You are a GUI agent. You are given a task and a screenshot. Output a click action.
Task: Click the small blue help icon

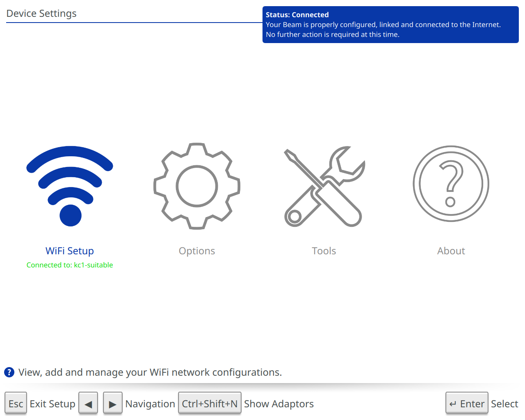(9, 372)
